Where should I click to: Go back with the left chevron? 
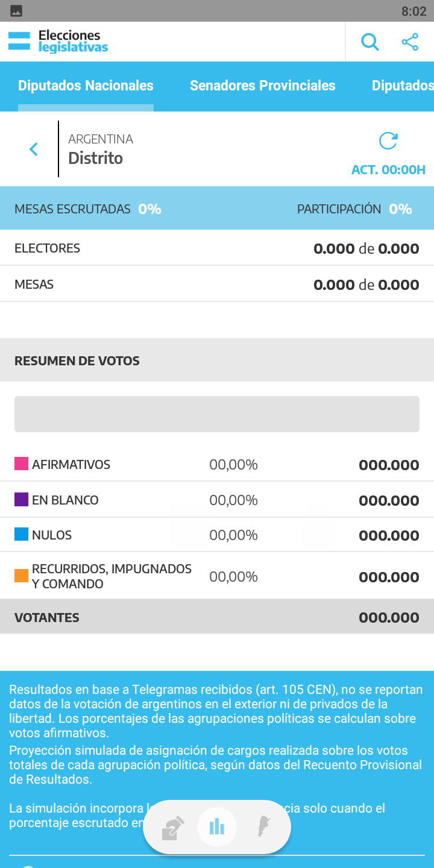[34, 149]
